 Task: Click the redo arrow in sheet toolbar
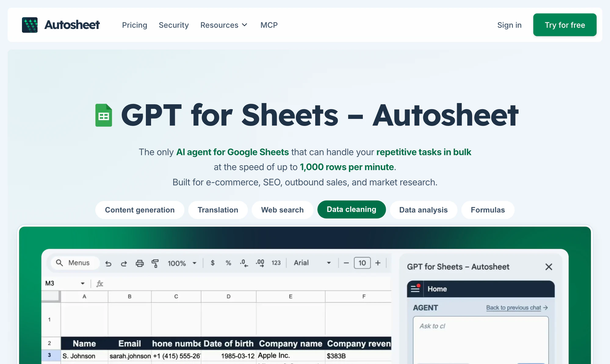tap(124, 263)
